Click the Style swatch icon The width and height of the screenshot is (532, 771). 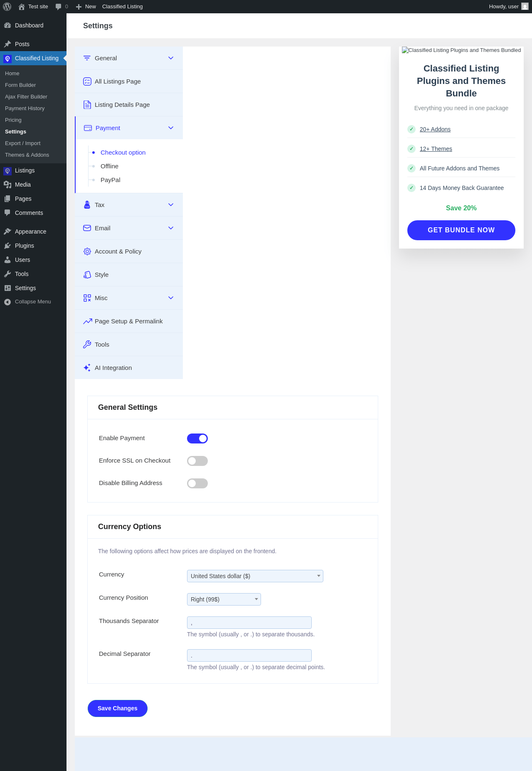(x=87, y=275)
